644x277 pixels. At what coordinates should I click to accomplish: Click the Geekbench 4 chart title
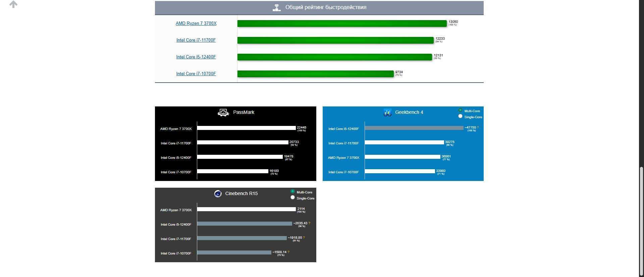[409, 112]
